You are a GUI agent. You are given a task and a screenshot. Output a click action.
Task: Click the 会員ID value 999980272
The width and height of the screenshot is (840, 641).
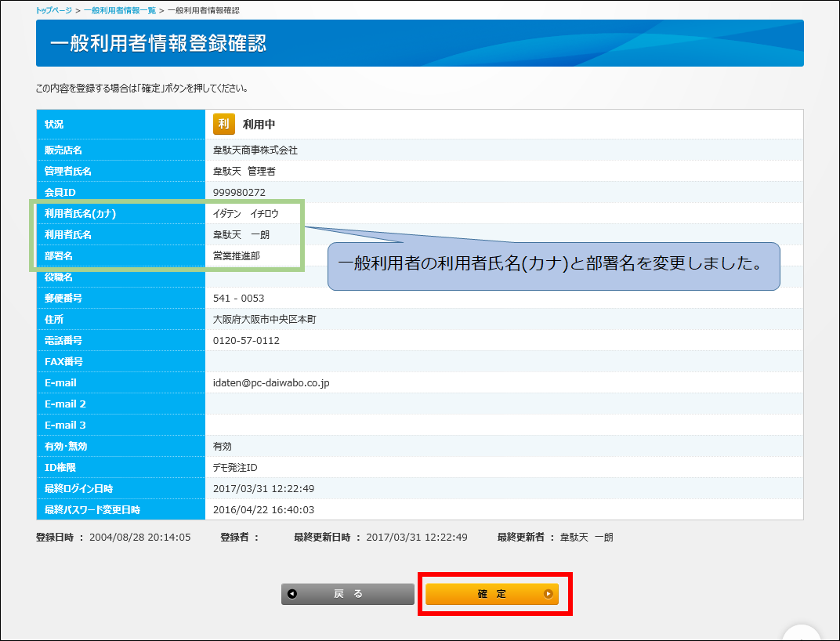pyautogui.click(x=240, y=192)
